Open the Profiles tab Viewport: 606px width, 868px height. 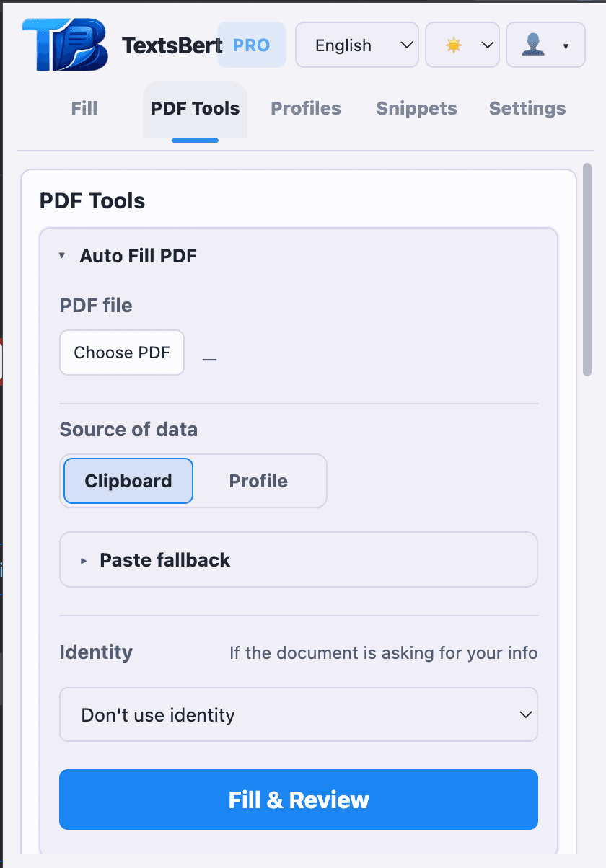pos(305,108)
